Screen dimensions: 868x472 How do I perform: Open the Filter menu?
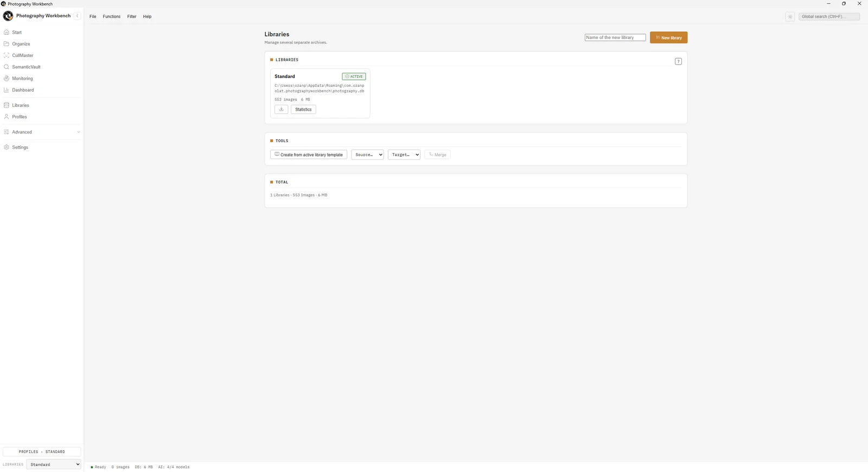(x=132, y=17)
